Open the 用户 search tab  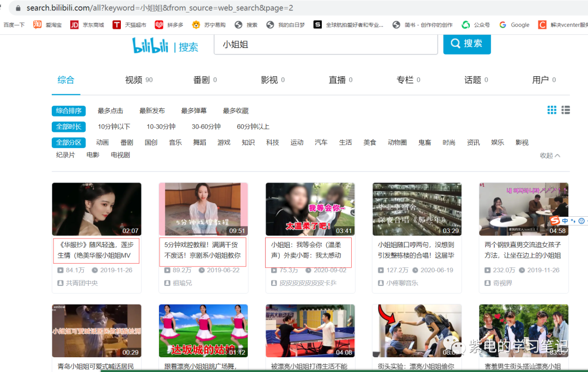(540, 79)
